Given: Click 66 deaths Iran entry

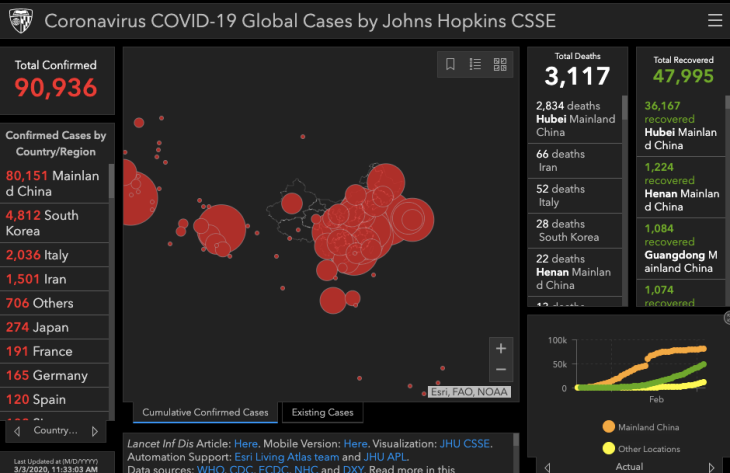Looking at the screenshot, I should point(575,161).
